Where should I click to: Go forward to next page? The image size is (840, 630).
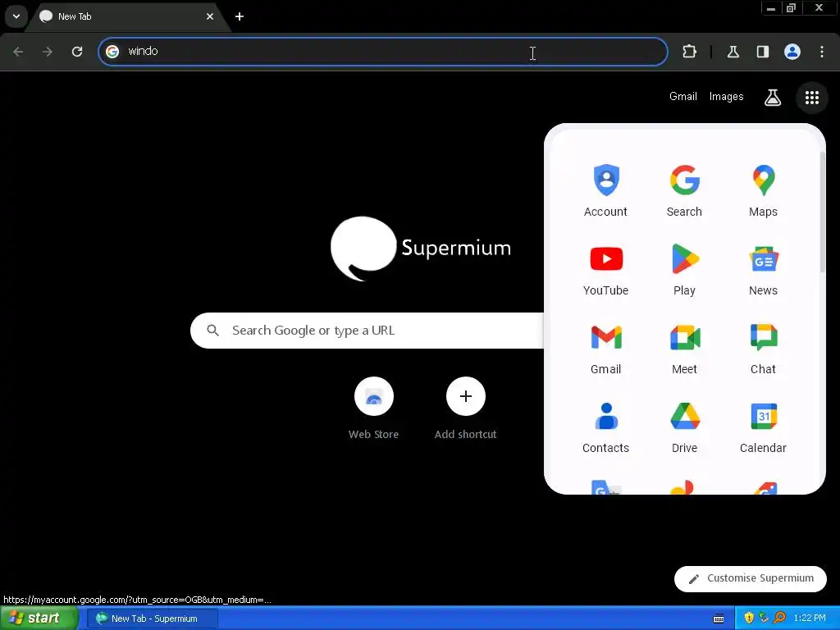(x=48, y=52)
